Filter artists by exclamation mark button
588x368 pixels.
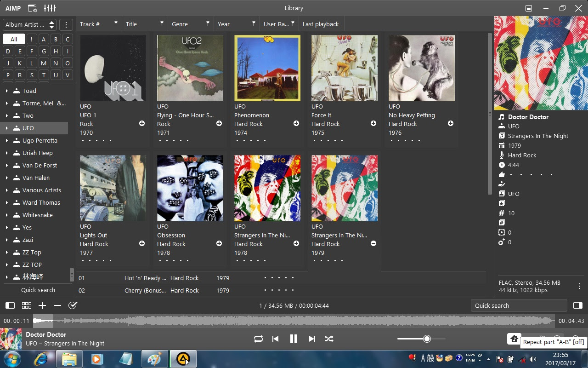(x=32, y=39)
